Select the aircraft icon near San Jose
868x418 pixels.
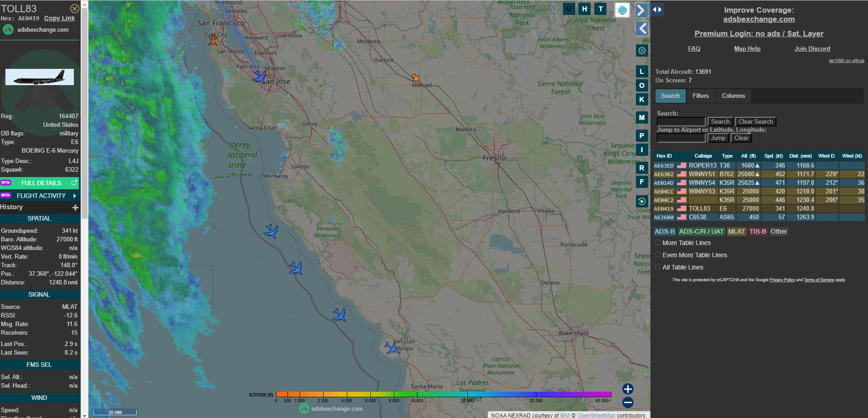click(259, 77)
